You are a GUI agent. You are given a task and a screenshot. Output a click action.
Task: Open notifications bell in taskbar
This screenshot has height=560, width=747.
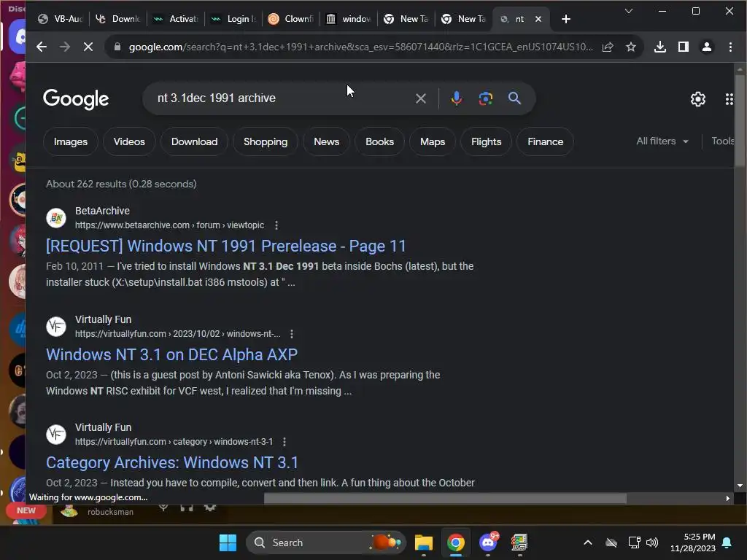pyautogui.click(x=727, y=542)
